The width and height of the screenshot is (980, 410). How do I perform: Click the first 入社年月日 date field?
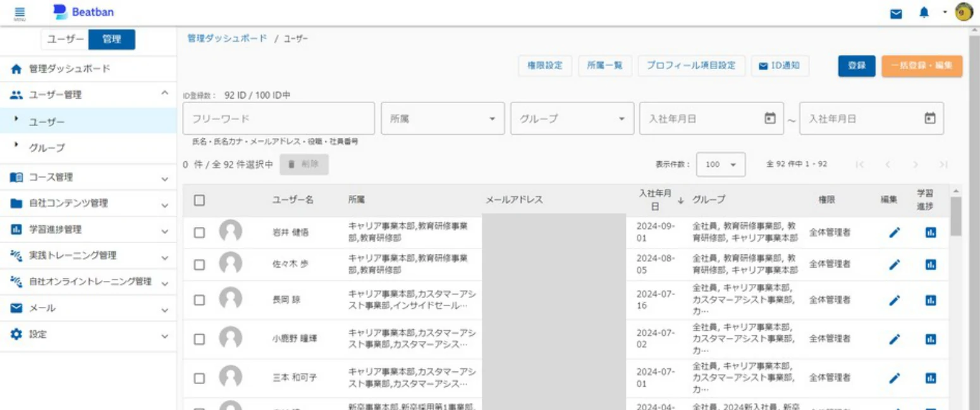(711, 118)
